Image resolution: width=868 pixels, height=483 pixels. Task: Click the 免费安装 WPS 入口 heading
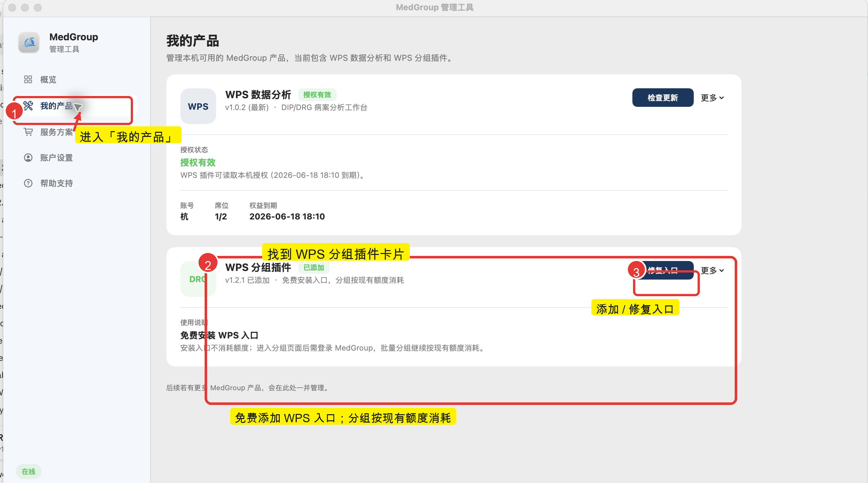[x=219, y=335]
